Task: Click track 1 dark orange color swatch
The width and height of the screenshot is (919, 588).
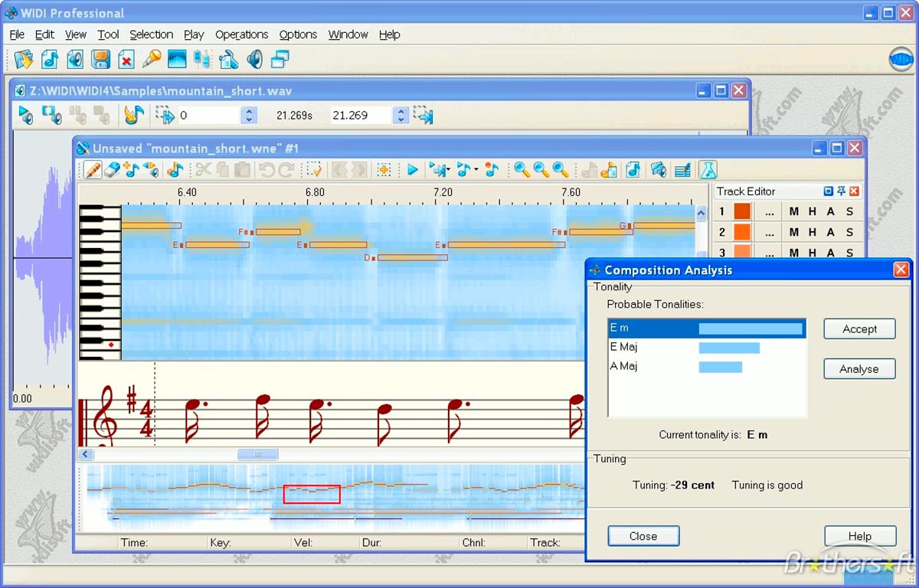Action: [x=742, y=212]
